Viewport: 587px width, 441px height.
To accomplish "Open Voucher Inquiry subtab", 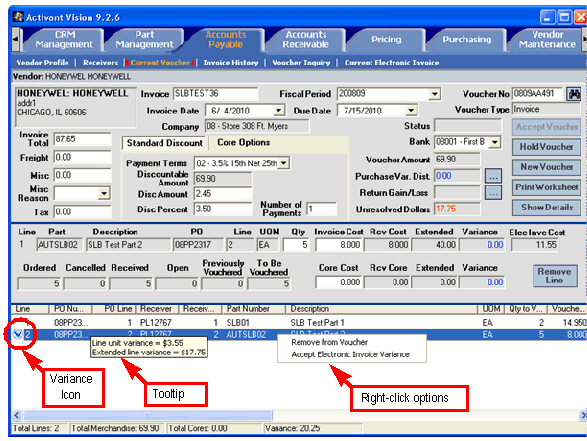I will [301, 63].
